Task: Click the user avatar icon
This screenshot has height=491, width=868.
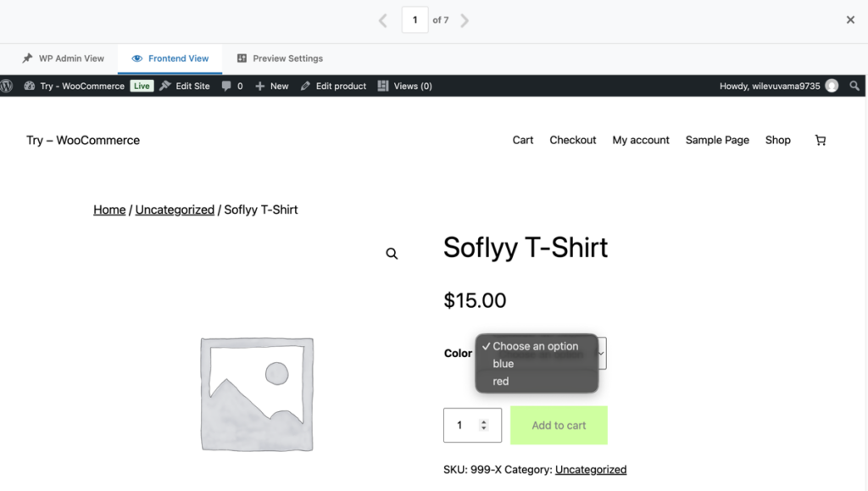Action: tap(832, 86)
